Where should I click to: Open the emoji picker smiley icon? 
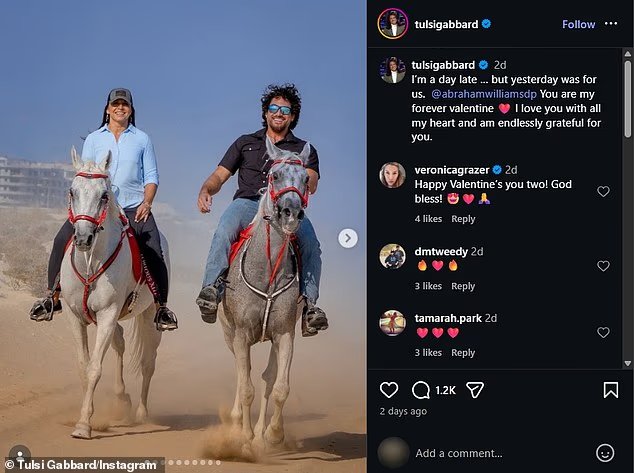[605, 453]
